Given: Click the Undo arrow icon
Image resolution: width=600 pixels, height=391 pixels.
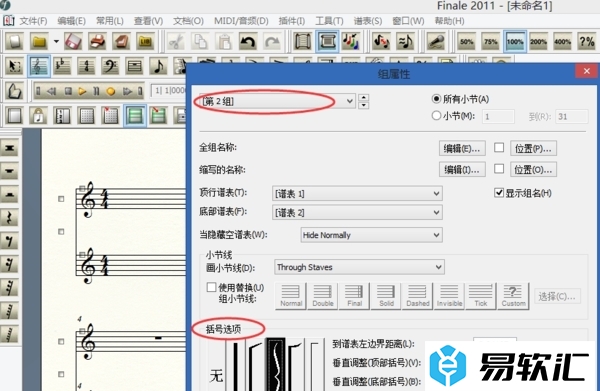Looking at the screenshot, I should click(x=248, y=41).
